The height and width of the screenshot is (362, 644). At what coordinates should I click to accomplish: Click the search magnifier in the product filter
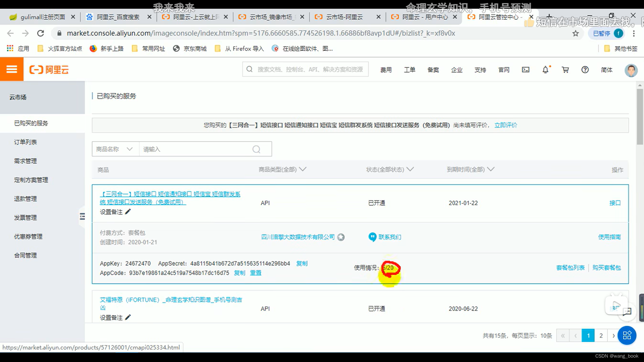pos(256,149)
